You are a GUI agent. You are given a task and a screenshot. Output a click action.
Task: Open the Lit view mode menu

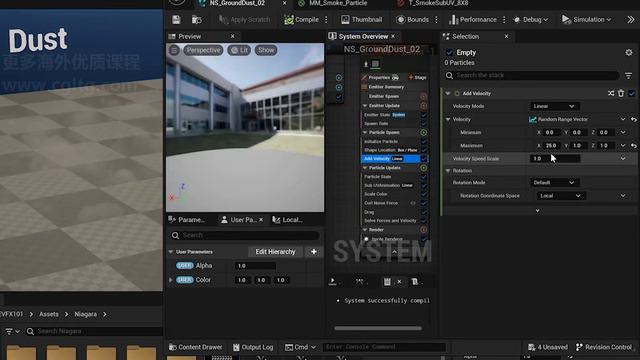pos(239,50)
